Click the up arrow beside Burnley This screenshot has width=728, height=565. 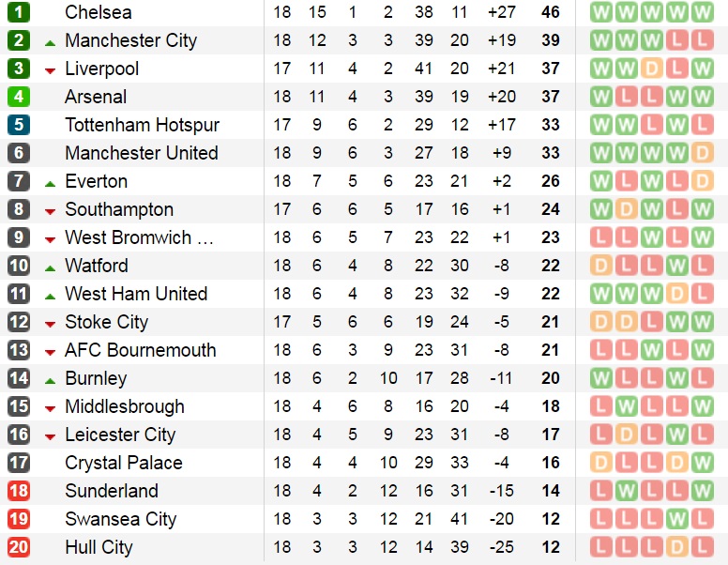point(50,380)
